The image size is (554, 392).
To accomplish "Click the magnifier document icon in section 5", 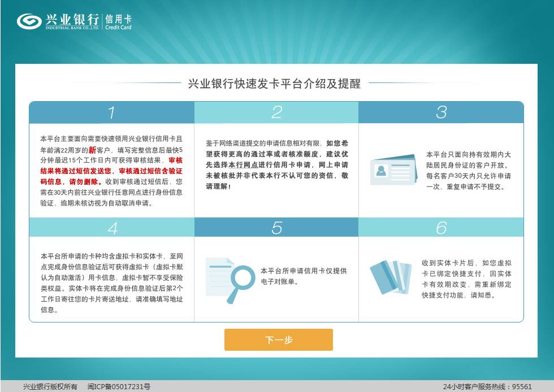I will (x=230, y=280).
